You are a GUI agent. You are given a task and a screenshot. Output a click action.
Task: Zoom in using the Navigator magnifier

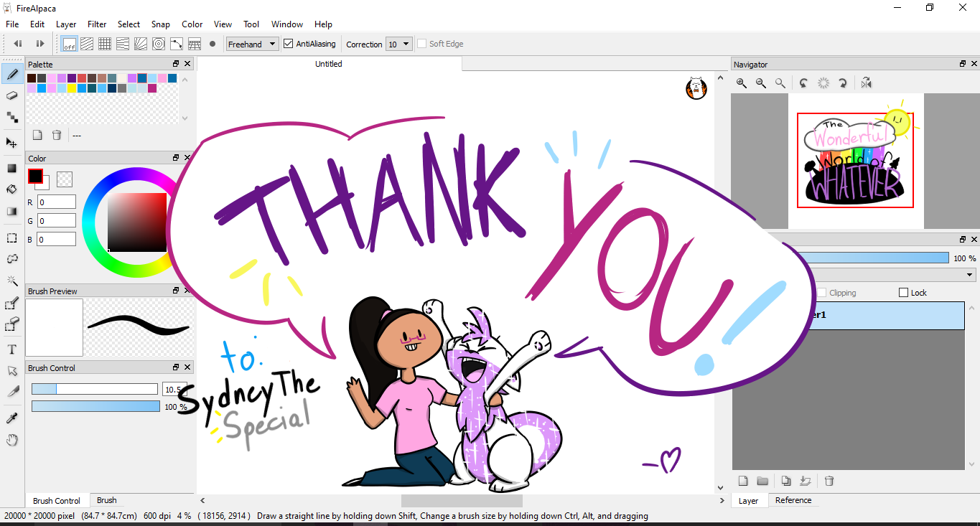[742, 83]
